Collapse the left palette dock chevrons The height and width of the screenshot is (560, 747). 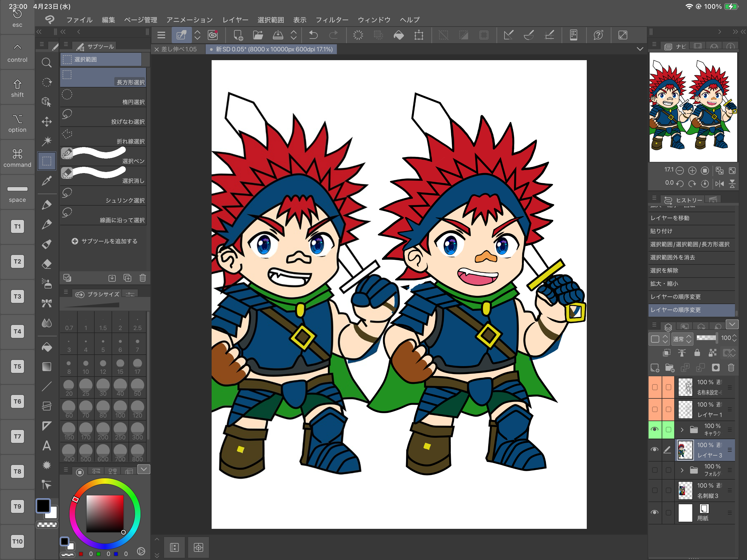click(x=39, y=32)
